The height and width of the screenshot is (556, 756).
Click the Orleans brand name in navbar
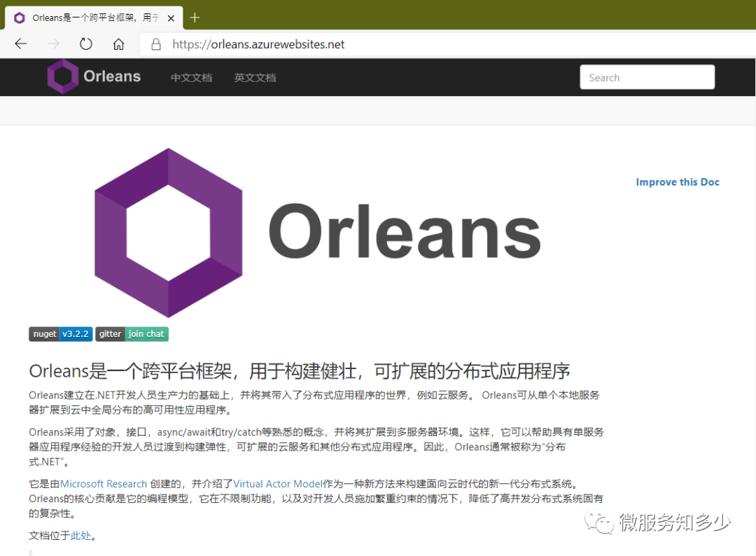pos(112,76)
